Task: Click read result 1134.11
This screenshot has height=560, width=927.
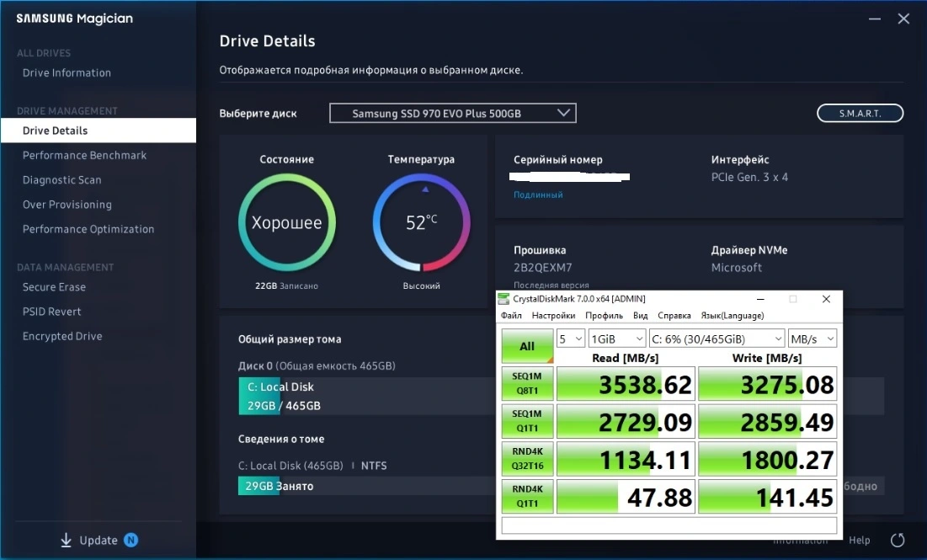Action: point(626,460)
